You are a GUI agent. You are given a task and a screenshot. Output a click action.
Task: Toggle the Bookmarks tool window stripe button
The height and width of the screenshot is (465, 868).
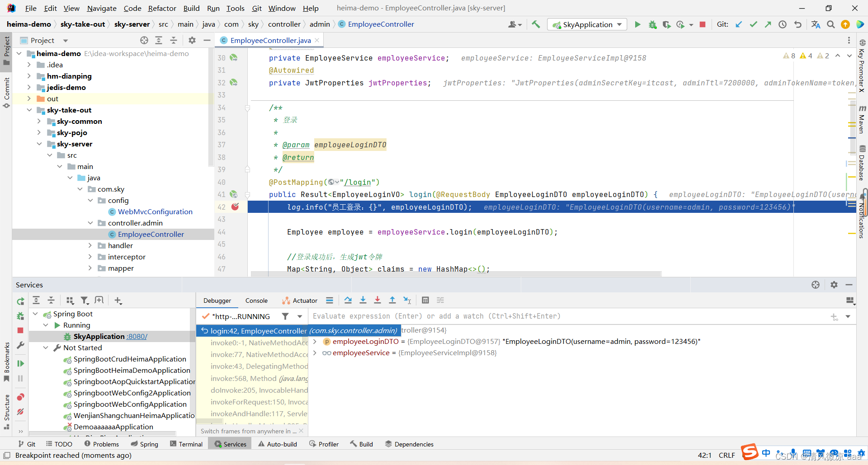6,362
